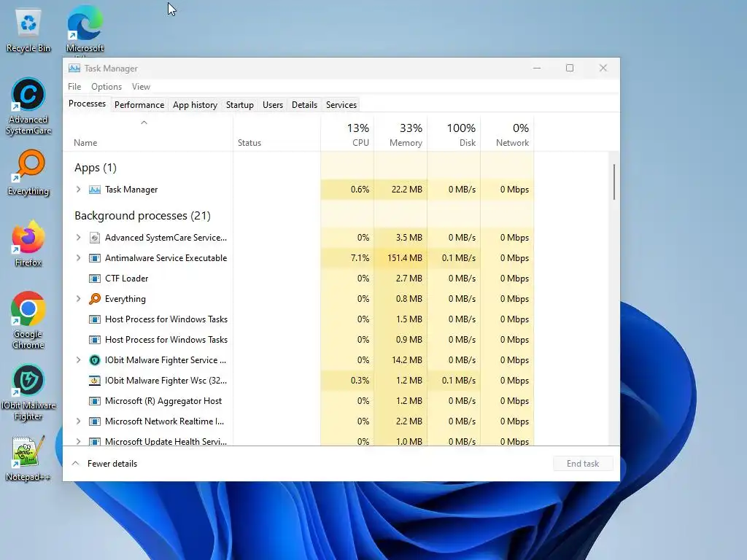Open the View menu
Viewport: 747px width, 560px height.
tap(141, 87)
